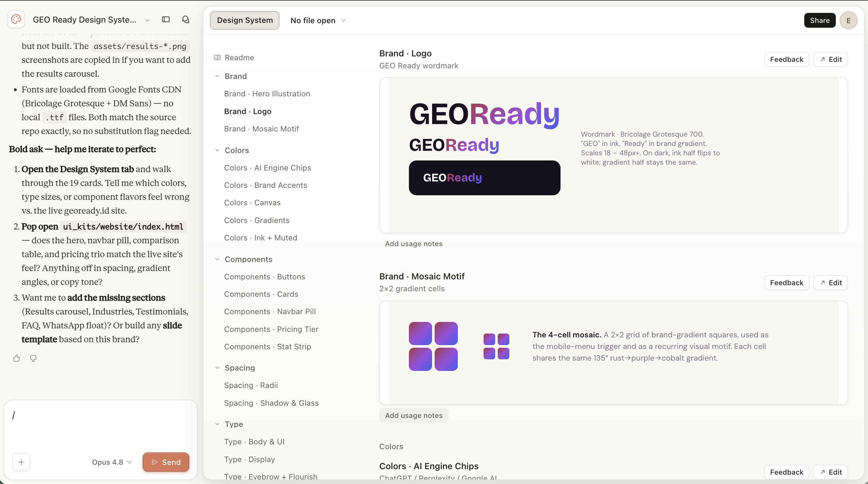
Task: Add usage notes under Mosaic Motif
Action: point(414,416)
